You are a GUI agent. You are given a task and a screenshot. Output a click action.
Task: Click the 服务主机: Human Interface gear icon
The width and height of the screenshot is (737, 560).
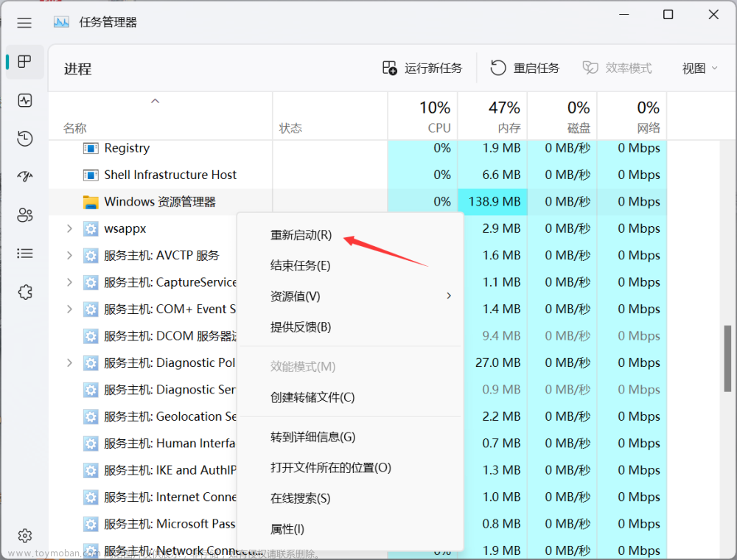pos(91,444)
